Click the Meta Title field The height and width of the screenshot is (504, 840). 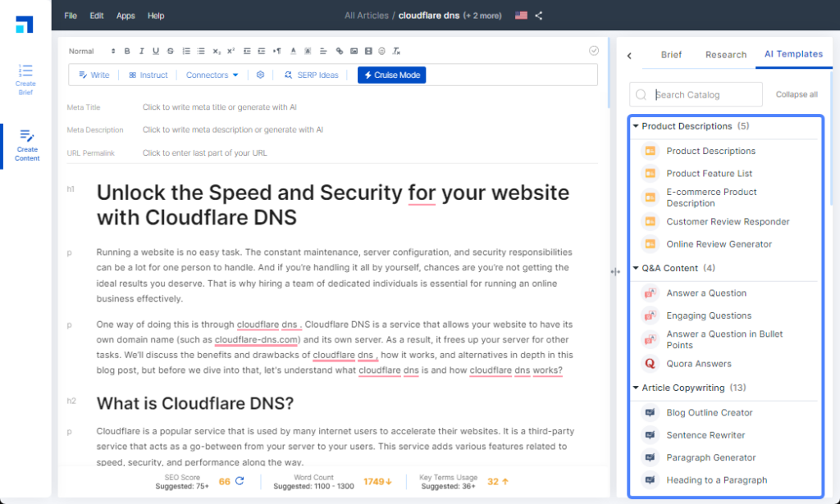click(x=219, y=107)
